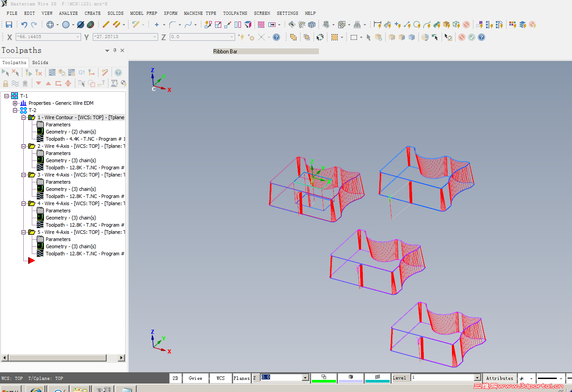Click the G1 post operations icon
Viewport: 572px width, 392px height.
click(x=82, y=72)
